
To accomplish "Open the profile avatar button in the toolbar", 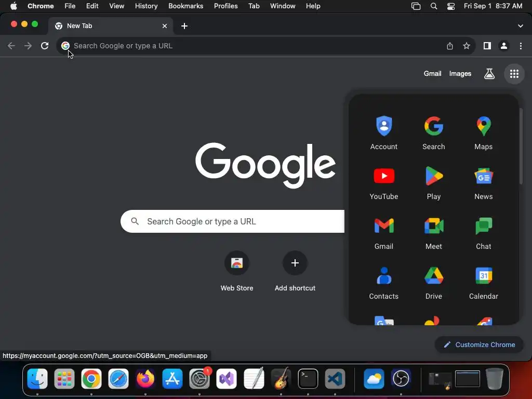I will pyautogui.click(x=504, y=46).
